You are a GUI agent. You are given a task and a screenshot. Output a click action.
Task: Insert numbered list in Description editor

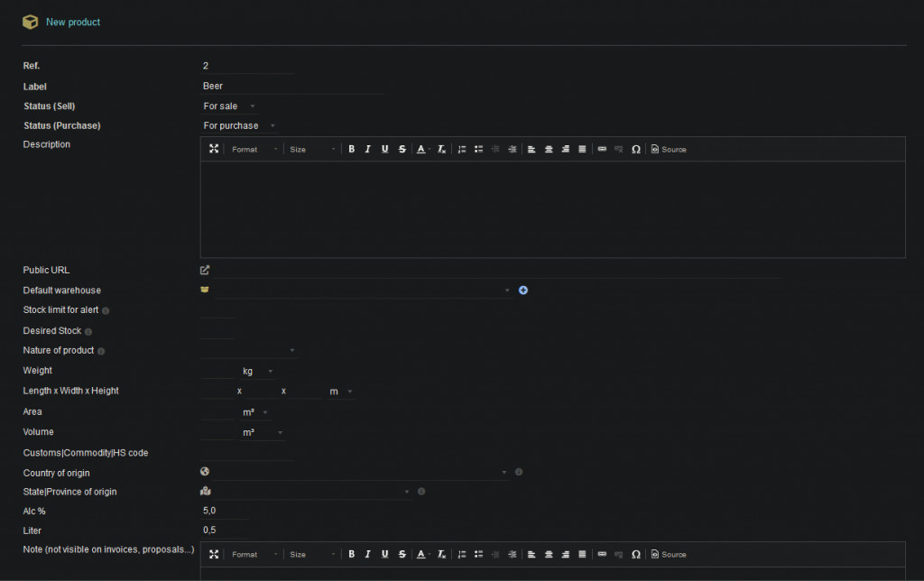point(462,149)
